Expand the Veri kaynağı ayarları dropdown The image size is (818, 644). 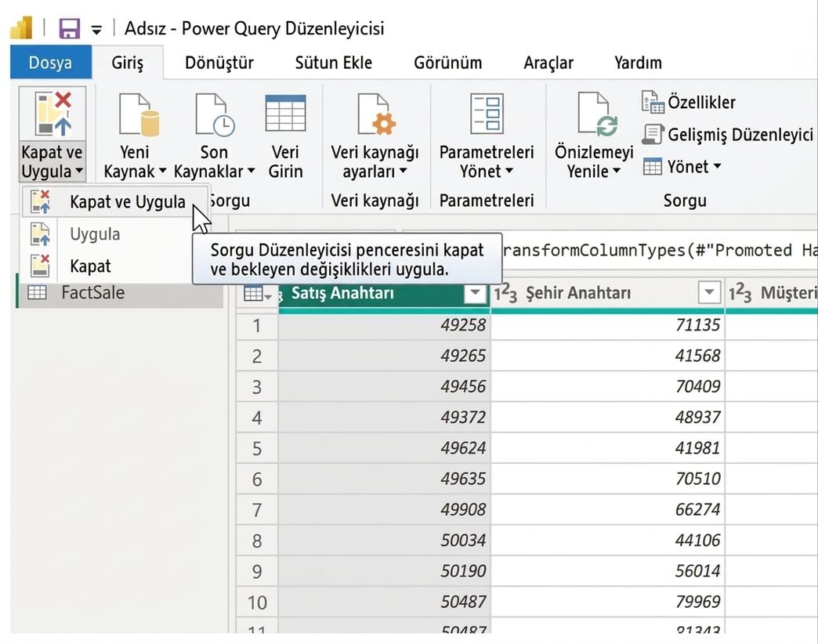click(x=403, y=171)
